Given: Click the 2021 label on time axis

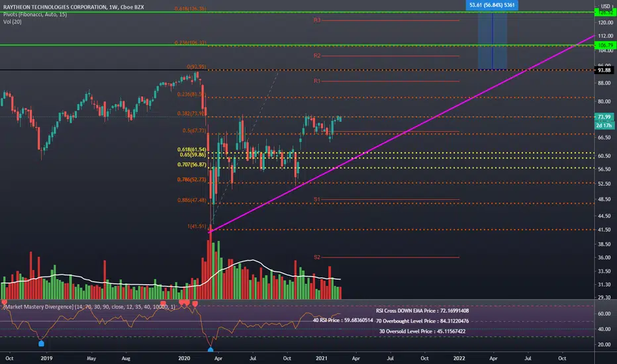Looking at the screenshot, I should tap(322, 358).
